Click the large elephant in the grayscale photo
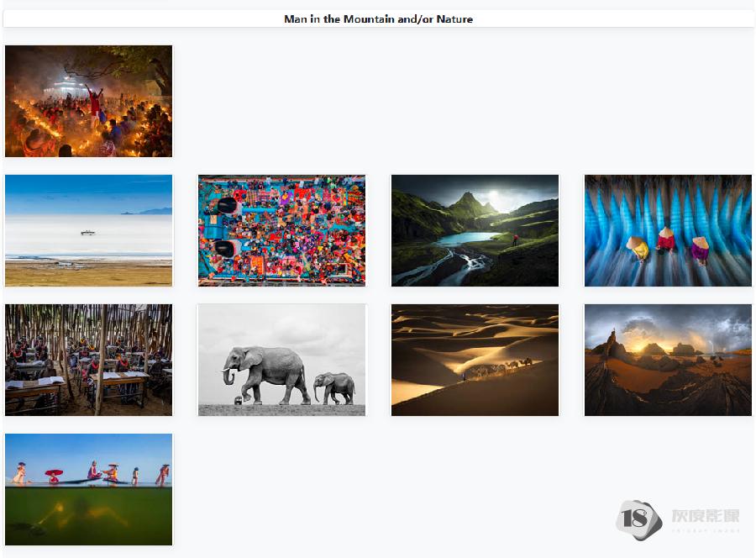The image size is (756, 558). point(267,371)
